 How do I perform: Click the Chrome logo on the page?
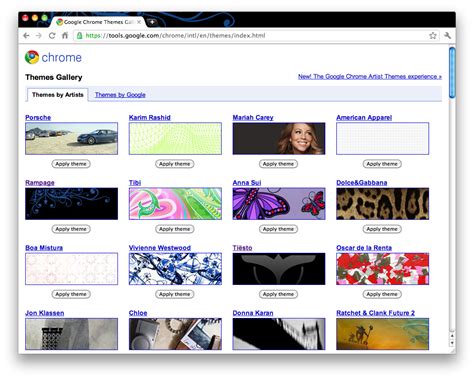click(53, 57)
